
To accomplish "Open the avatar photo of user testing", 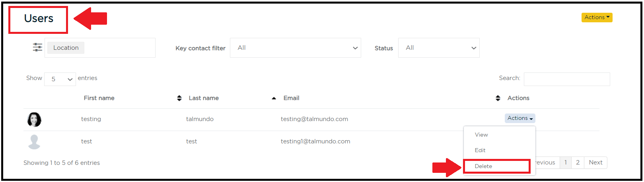I will coord(34,119).
